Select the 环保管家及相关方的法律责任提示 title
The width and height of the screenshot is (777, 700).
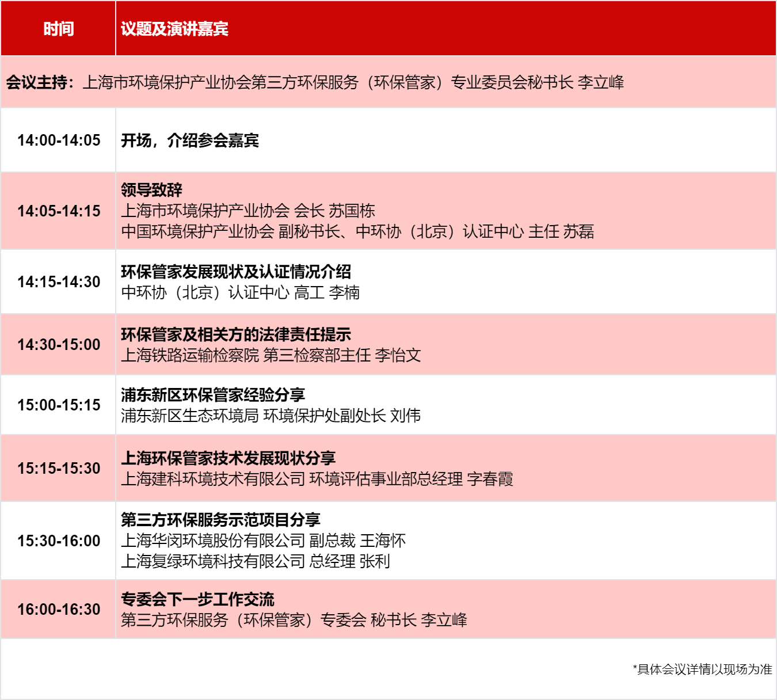point(236,334)
